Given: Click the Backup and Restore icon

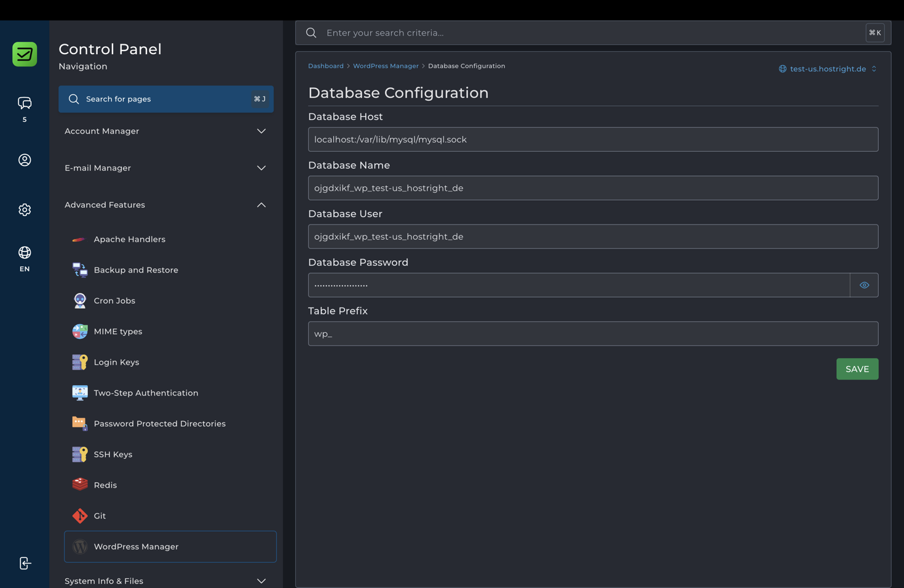Looking at the screenshot, I should pyautogui.click(x=79, y=270).
